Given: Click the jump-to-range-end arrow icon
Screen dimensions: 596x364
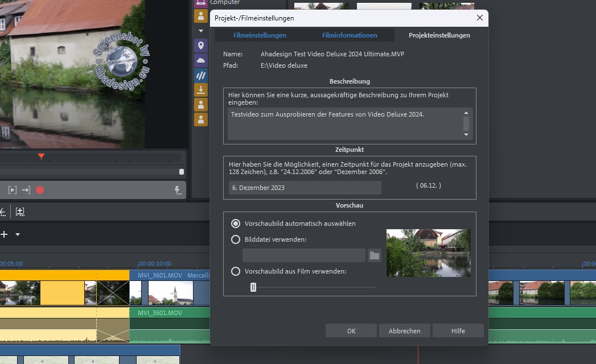Looking at the screenshot, I should (x=26, y=190).
